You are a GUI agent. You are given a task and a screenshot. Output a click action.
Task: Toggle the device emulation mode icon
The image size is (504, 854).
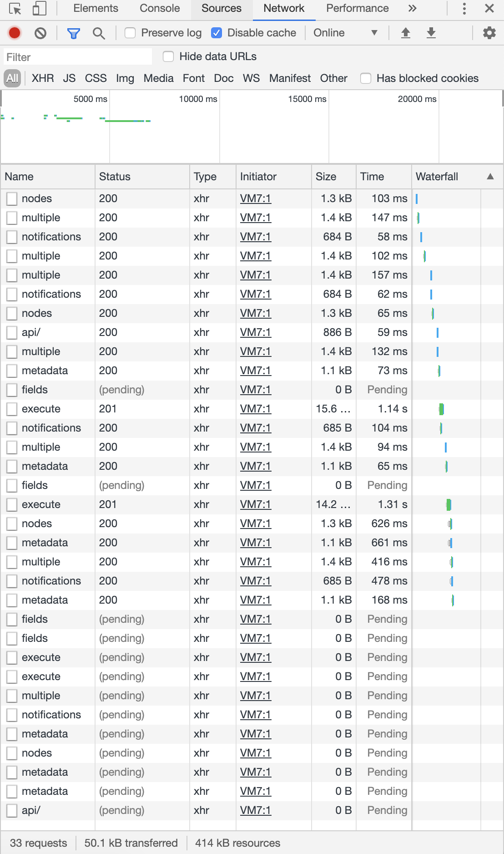39,8
